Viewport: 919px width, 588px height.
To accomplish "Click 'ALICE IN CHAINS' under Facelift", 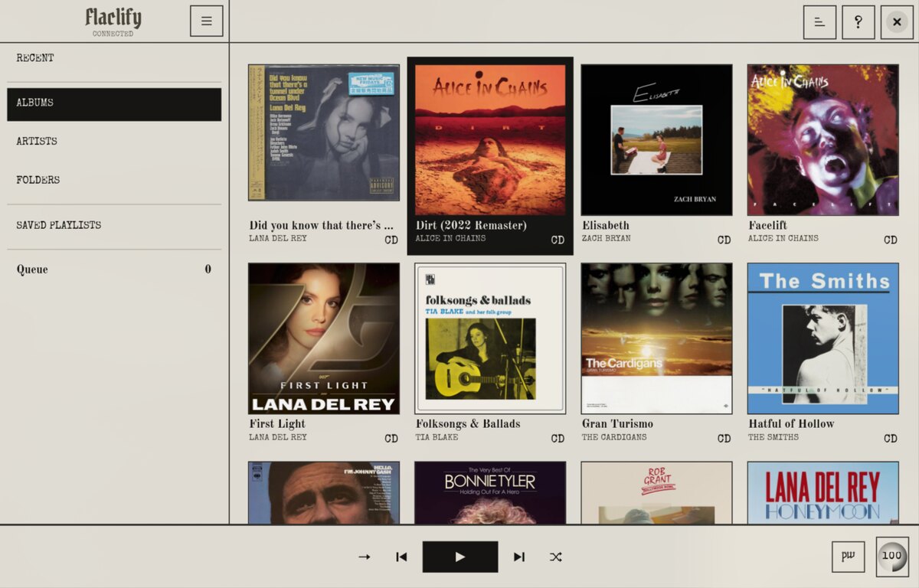I will [x=783, y=239].
